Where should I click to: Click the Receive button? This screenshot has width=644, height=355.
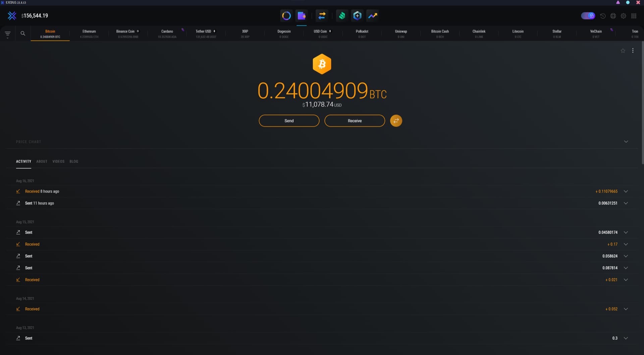(x=355, y=121)
